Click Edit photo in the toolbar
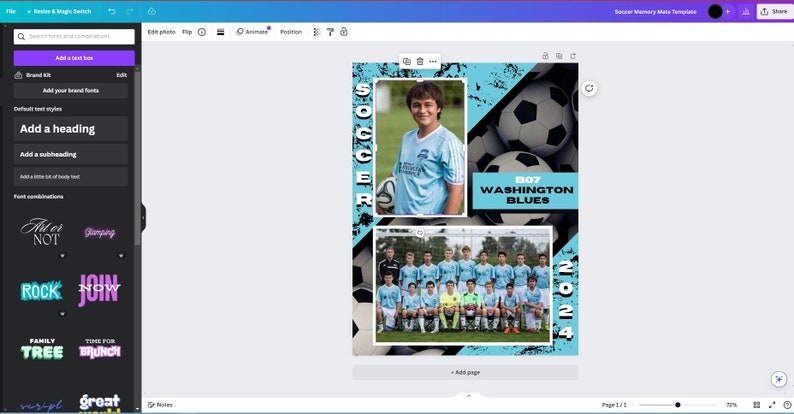Image resolution: width=794 pixels, height=414 pixels. (x=161, y=32)
